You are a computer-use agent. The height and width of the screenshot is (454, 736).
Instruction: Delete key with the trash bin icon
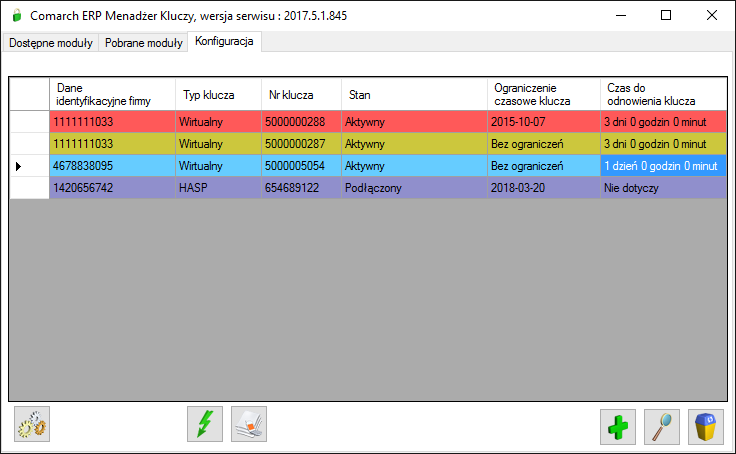click(x=706, y=427)
